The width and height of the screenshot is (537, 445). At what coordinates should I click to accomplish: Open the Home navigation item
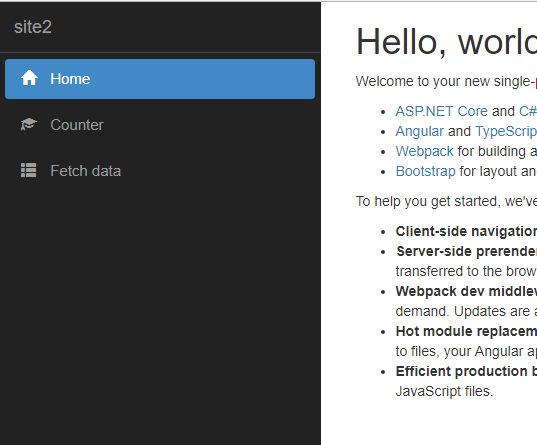click(160, 79)
